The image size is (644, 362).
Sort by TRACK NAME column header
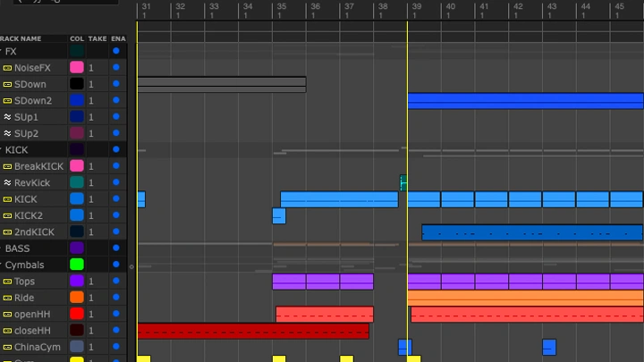(21, 38)
